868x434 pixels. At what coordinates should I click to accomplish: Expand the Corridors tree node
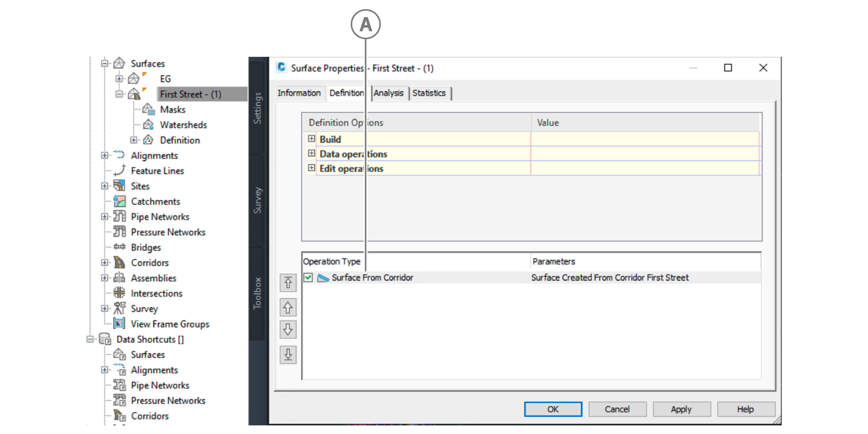click(104, 262)
